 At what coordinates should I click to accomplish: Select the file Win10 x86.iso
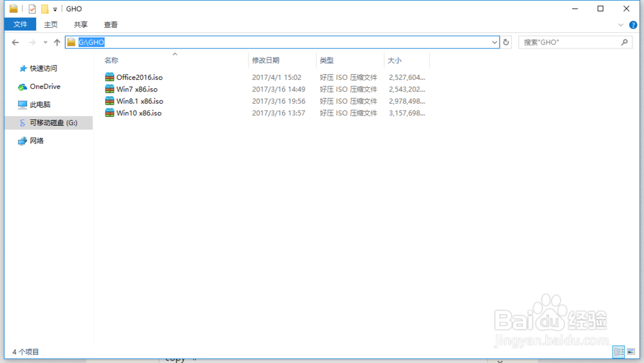[x=139, y=113]
